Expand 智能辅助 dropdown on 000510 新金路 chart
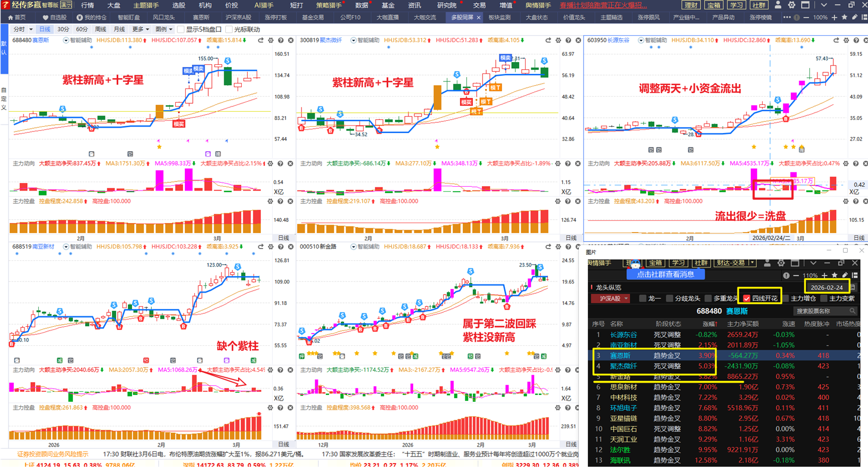Screen dimensions: 868x471 point(354,247)
